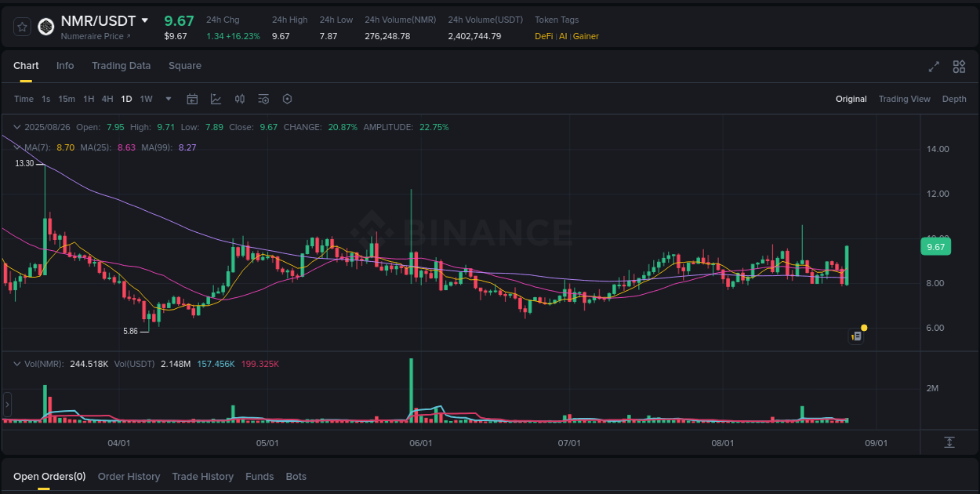Open the Time interval menu
Image resolution: width=980 pixels, height=494 pixels.
pyautogui.click(x=24, y=99)
